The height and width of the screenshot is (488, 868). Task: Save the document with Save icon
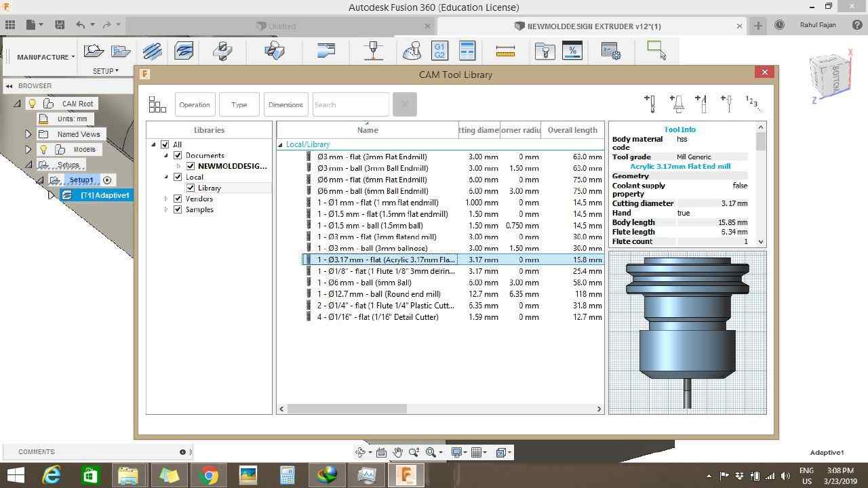click(60, 25)
